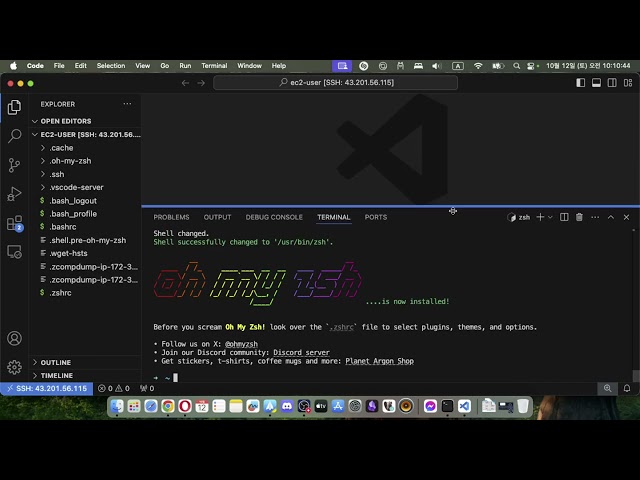Open the Run and Debug view
The image size is (640, 480).
14,194
